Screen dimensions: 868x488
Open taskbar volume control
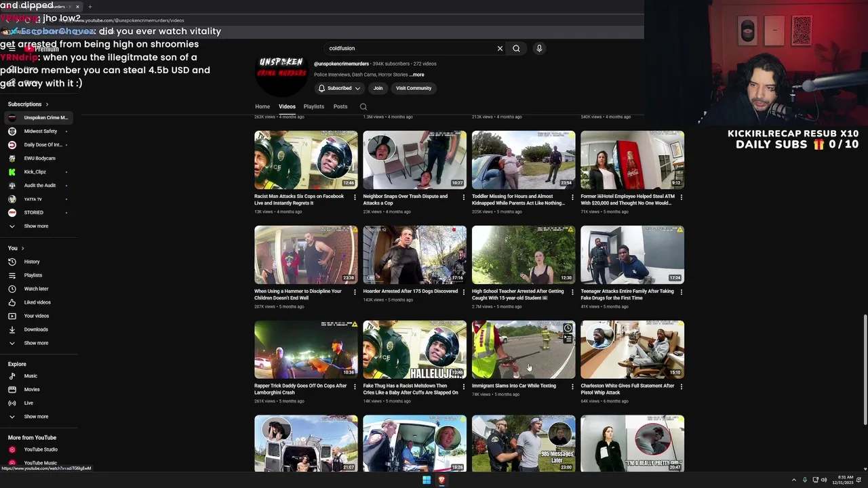point(824,480)
